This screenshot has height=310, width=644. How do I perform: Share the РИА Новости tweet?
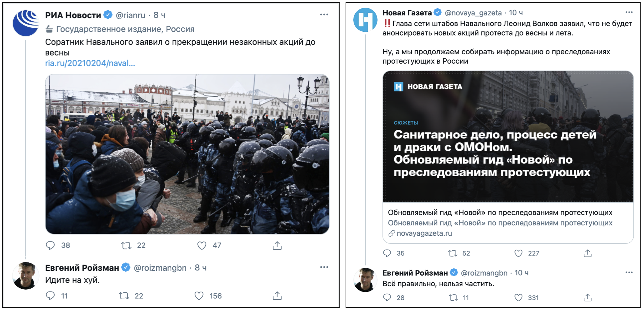click(x=277, y=246)
